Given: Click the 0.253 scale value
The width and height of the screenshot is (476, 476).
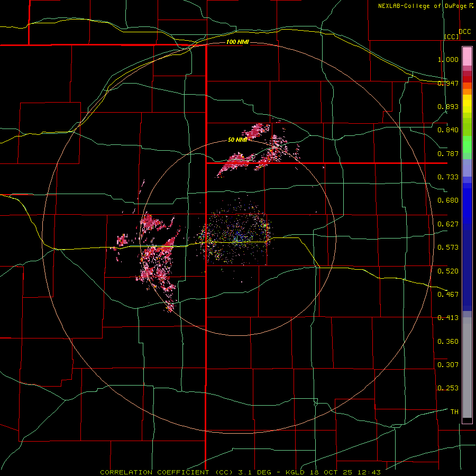Looking at the screenshot, I should (x=448, y=388).
